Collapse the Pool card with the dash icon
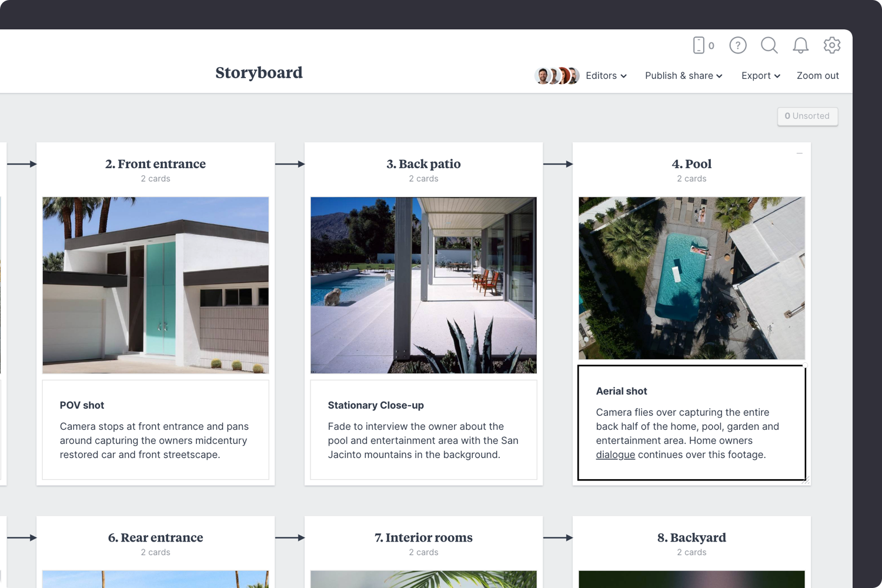The width and height of the screenshot is (882, 588). click(x=799, y=152)
